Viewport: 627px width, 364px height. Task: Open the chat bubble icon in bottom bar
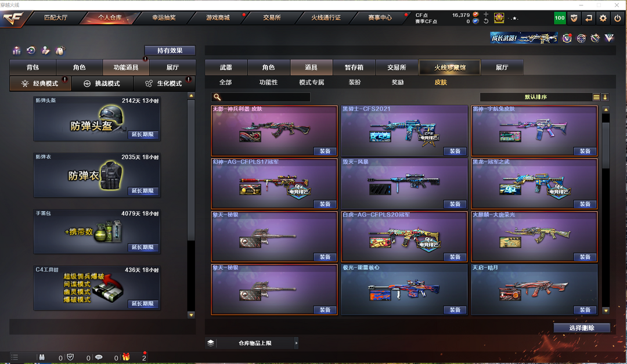[x=99, y=357]
